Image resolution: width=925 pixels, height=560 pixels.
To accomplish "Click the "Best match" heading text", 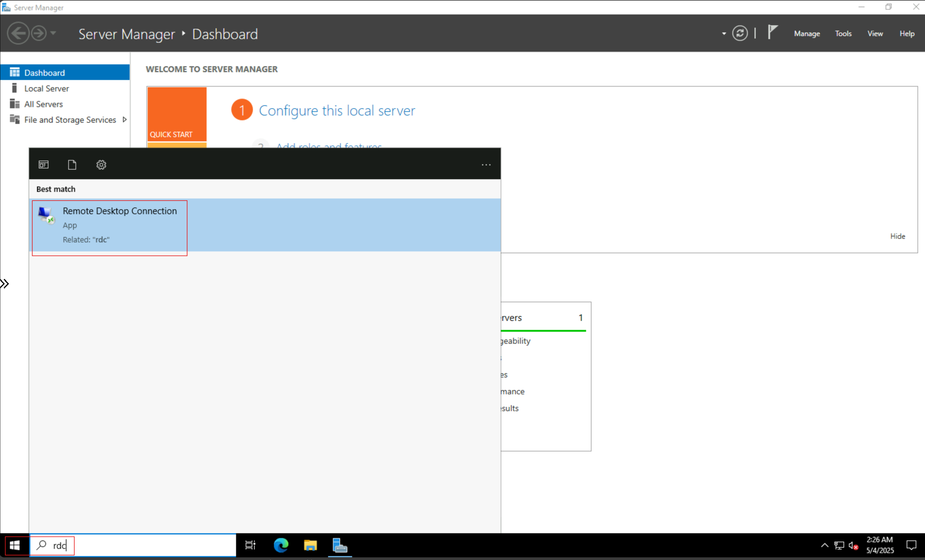I will [x=56, y=189].
